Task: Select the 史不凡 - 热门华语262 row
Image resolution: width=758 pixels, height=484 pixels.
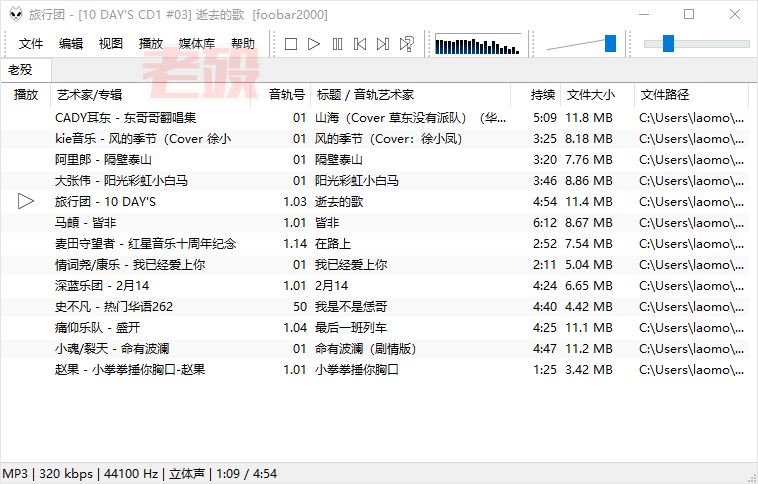Action: click(x=375, y=307)
